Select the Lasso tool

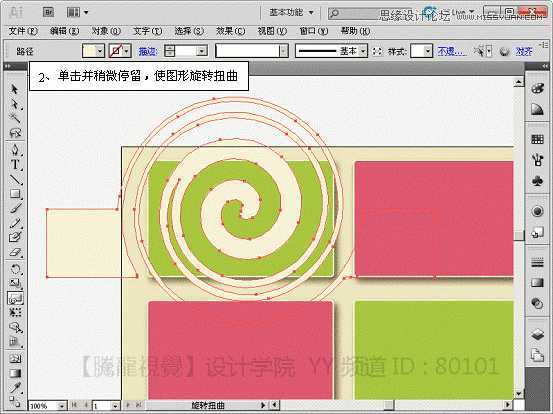(x=15, y=133)
